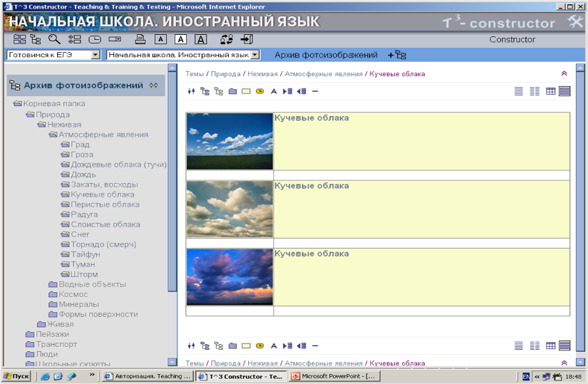The height and width of the screenshot is (384, 588).
Task: Select the smallest font size 'A' icon
Action: click(161, 39)
